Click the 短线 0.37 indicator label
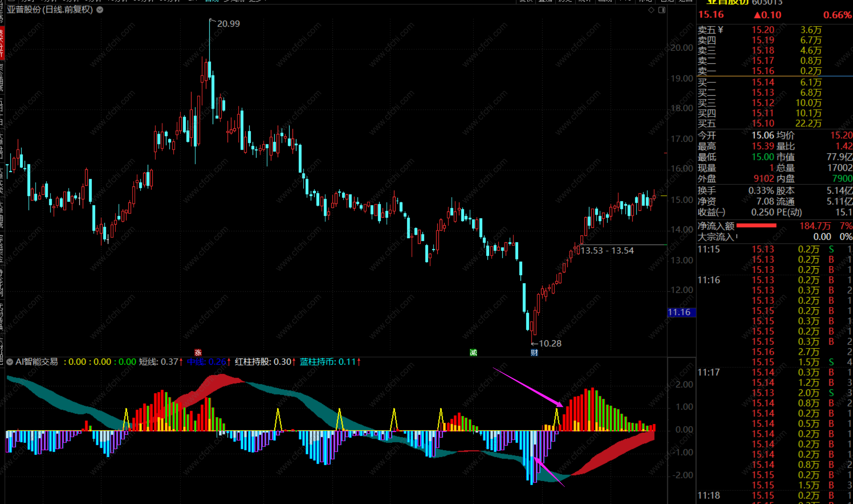The image size is (853, 504). (160, 362)
